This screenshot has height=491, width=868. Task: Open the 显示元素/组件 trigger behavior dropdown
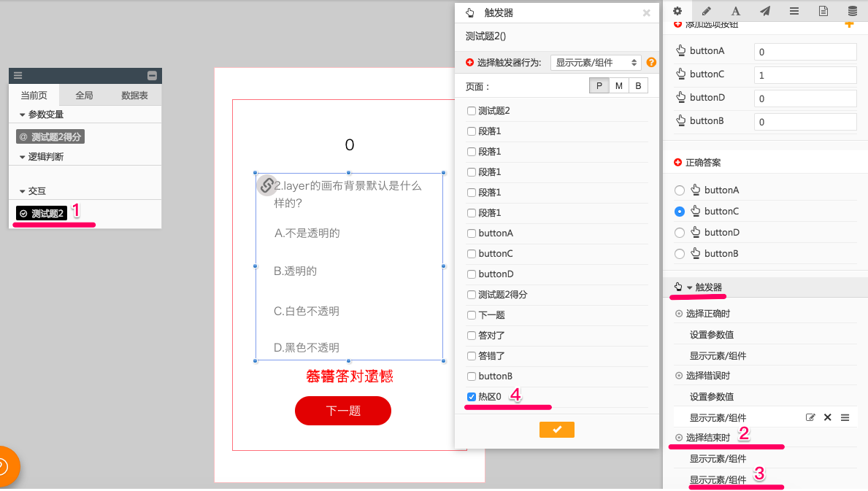(x=596, y=63)
